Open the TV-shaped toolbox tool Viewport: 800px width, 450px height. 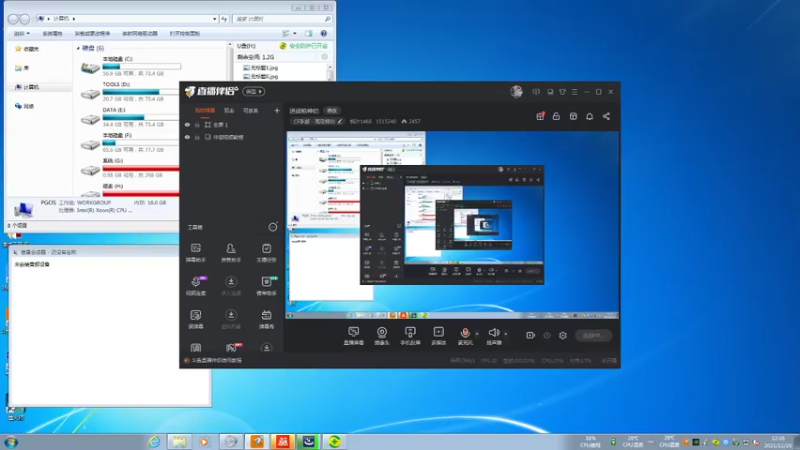[266, 318]
